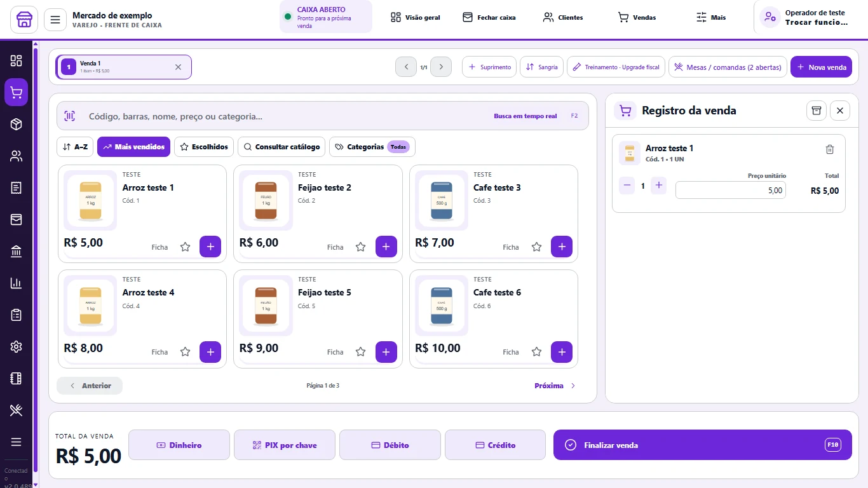868x488 pixels.
Task: Increase Arroz teste 1 quantity
Action: click(x=659, y=186)
